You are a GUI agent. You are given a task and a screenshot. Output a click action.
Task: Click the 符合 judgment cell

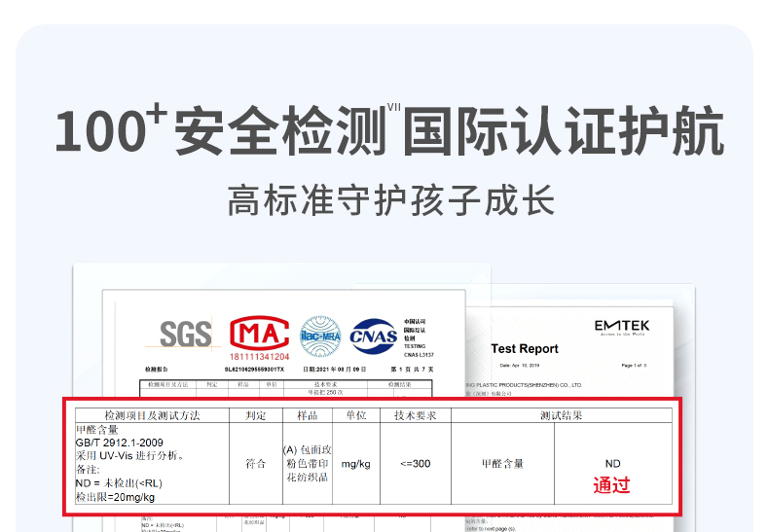pos(256,464)
